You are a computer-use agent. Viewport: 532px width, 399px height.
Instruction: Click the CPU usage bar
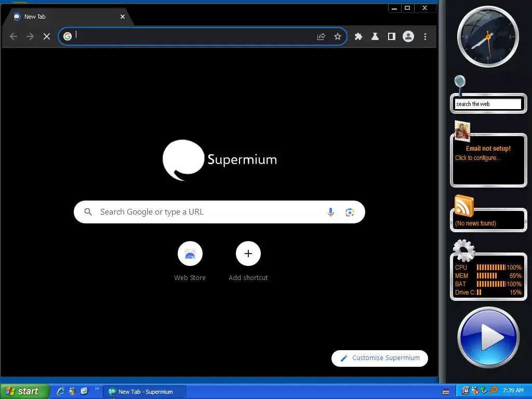point(491,268)
